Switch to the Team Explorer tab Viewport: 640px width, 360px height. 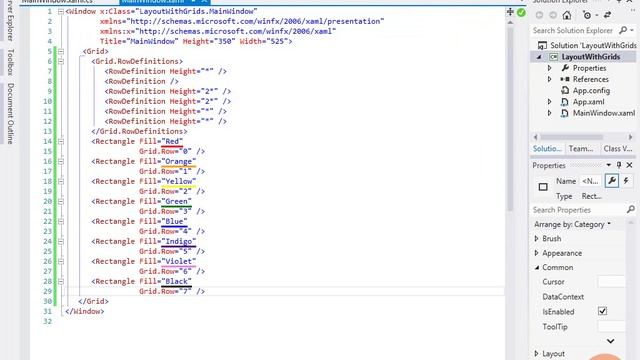pos(581,149)
